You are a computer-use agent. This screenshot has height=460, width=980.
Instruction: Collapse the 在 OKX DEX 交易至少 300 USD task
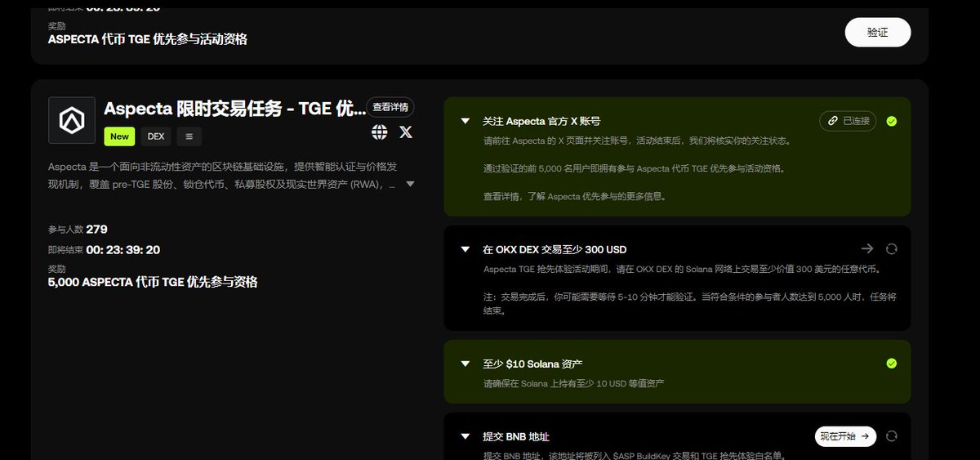(x=465, y=249)
